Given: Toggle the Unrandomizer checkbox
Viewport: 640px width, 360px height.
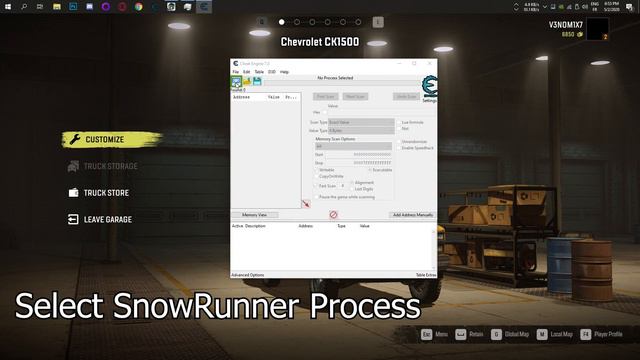Looking at the screenshot, I should 399,142.
